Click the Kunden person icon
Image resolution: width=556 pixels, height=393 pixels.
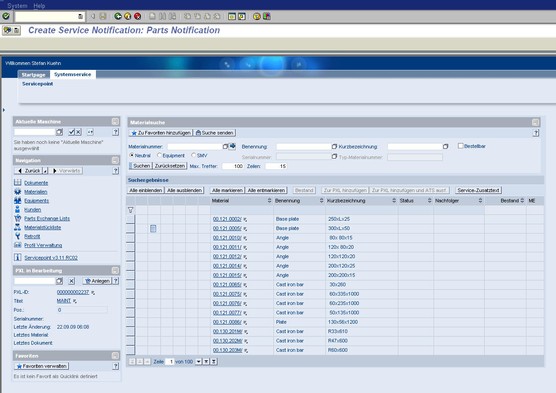(17, 209)
